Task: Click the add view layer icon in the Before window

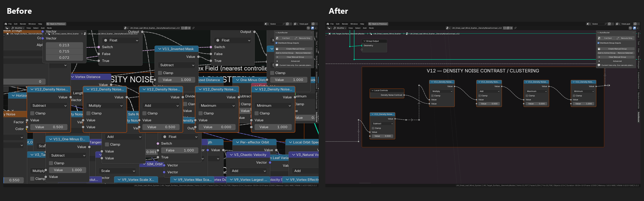Action: click(313, 24)
